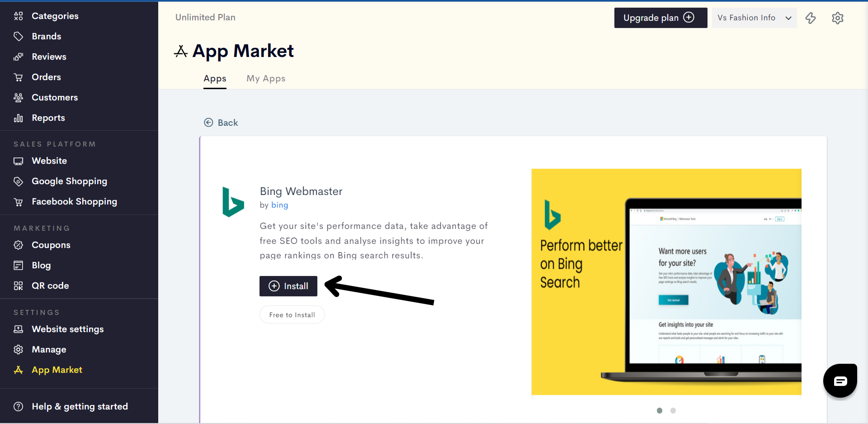
Task: Select the first carousel dot
Action: [x=660, y=410]
